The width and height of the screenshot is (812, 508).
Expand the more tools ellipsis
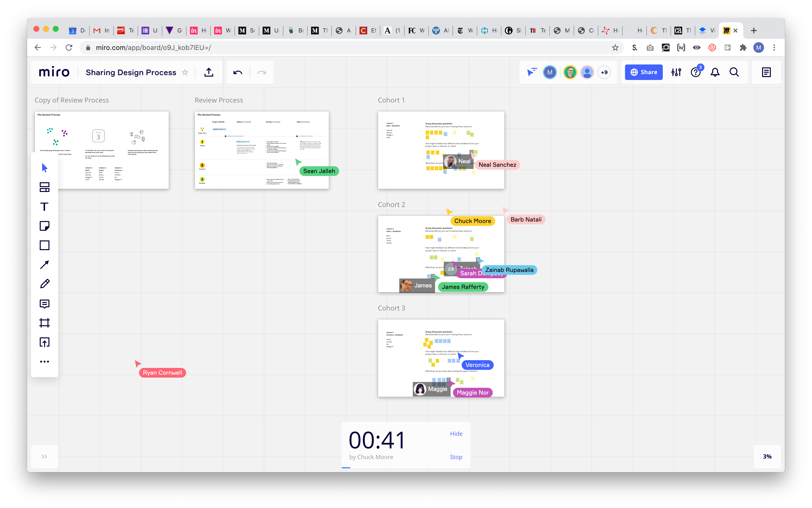[44, 362]
